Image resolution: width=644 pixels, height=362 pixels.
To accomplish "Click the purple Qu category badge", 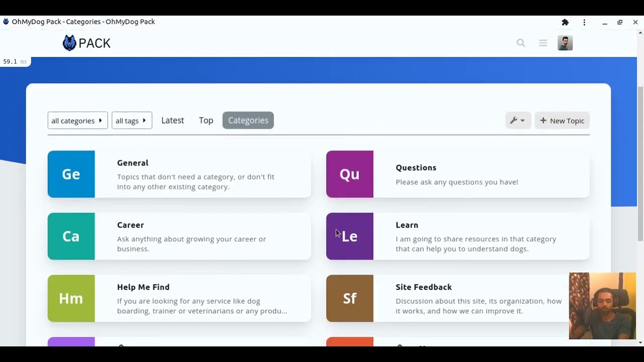I will pyautogui.click(x=350, y=174).
